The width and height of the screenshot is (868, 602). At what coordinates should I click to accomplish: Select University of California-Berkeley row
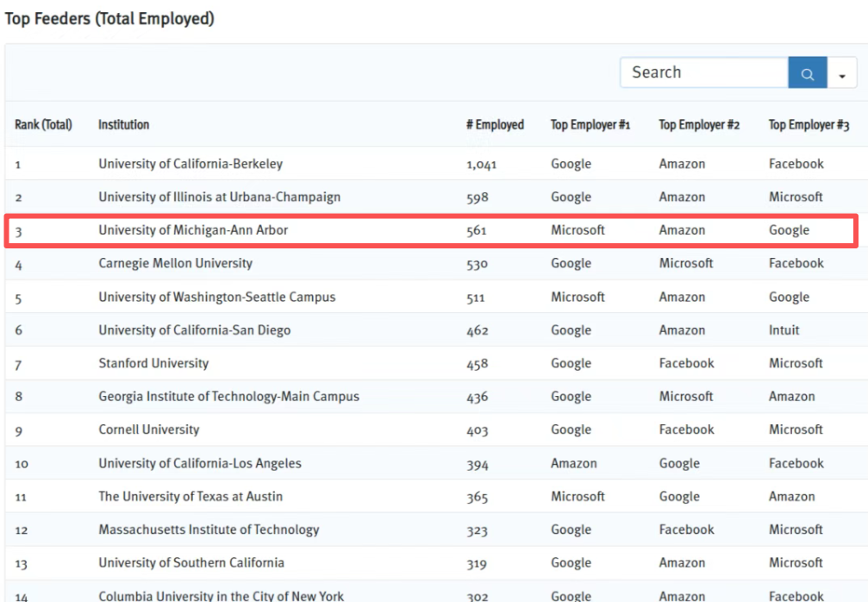[x=190, y=164]
